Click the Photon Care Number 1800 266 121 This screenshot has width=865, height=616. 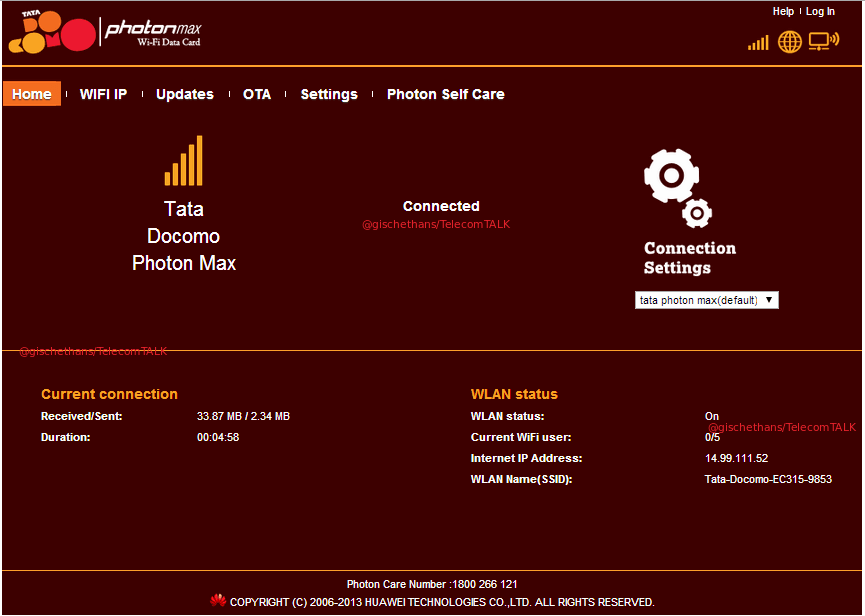(x=432, y=584)
